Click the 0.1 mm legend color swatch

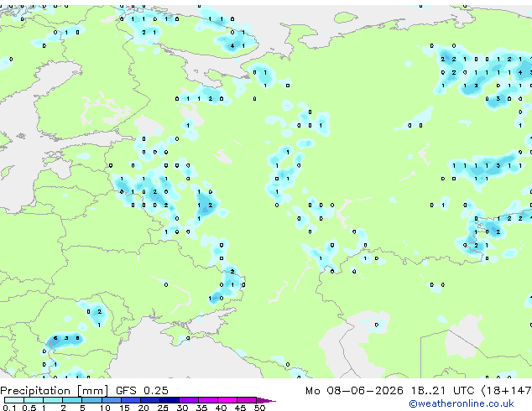coord(14,400)
